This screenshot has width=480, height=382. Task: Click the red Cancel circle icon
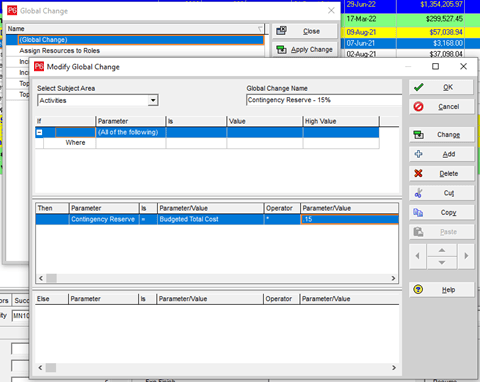click(418, 107)
